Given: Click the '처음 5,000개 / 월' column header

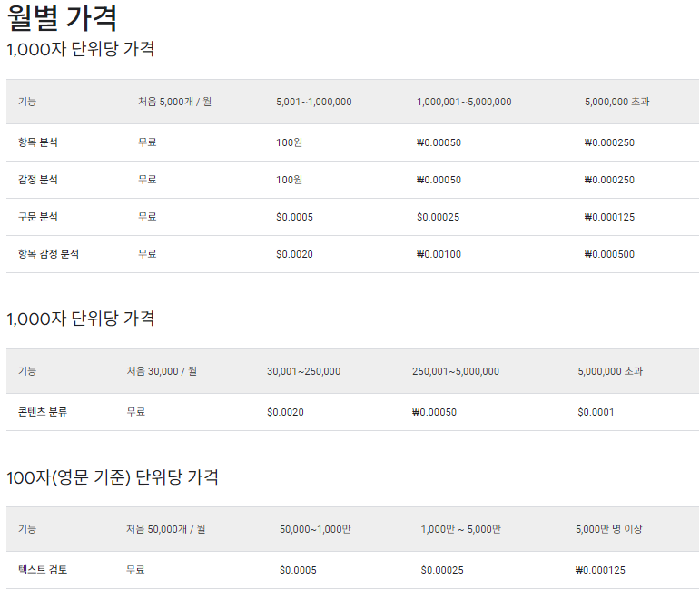Looking at the screenshot, I should pyautogui.click(x=174, y=102).
